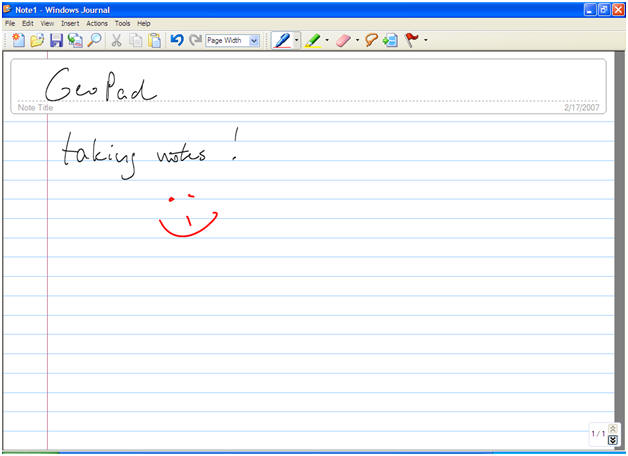Select the Lasso selection tool
The height and width of the screenshot is (456, 628).
(371, 41)
